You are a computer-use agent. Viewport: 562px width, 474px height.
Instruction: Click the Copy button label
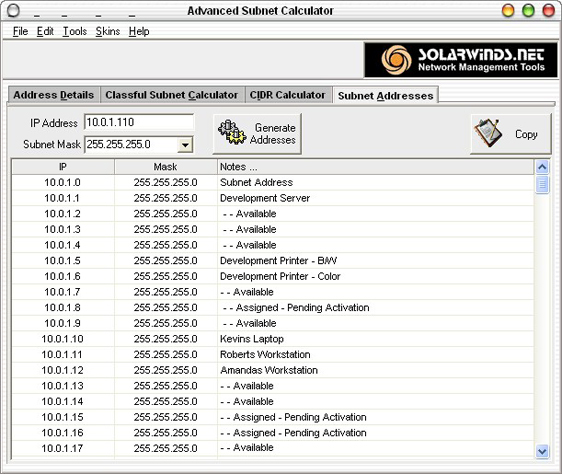tap(526, 134)
